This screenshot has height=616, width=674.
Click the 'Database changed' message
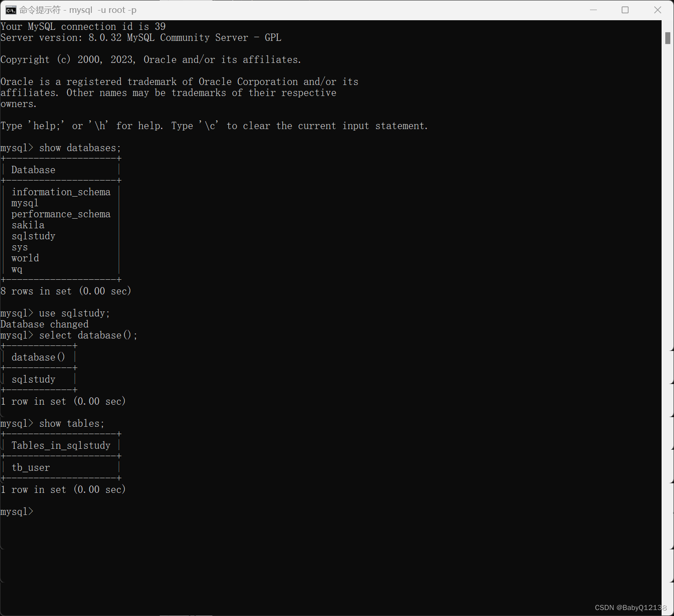click(x=45, y=324)
